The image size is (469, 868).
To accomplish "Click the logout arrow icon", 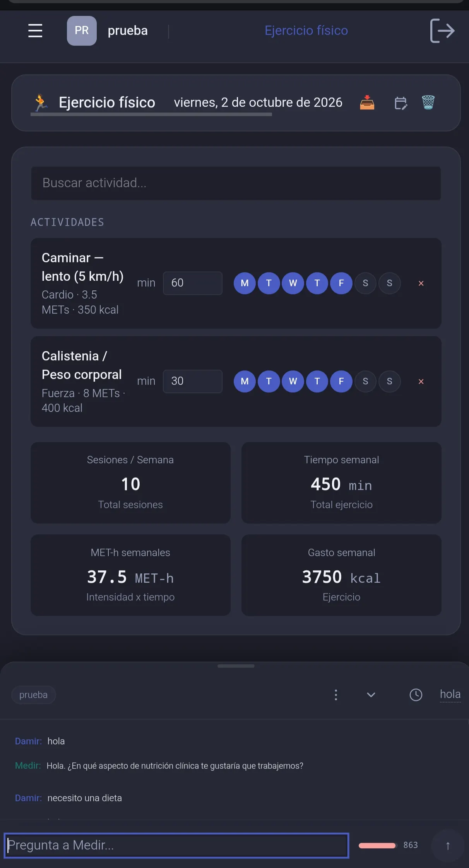I will (x=442, y=31).
